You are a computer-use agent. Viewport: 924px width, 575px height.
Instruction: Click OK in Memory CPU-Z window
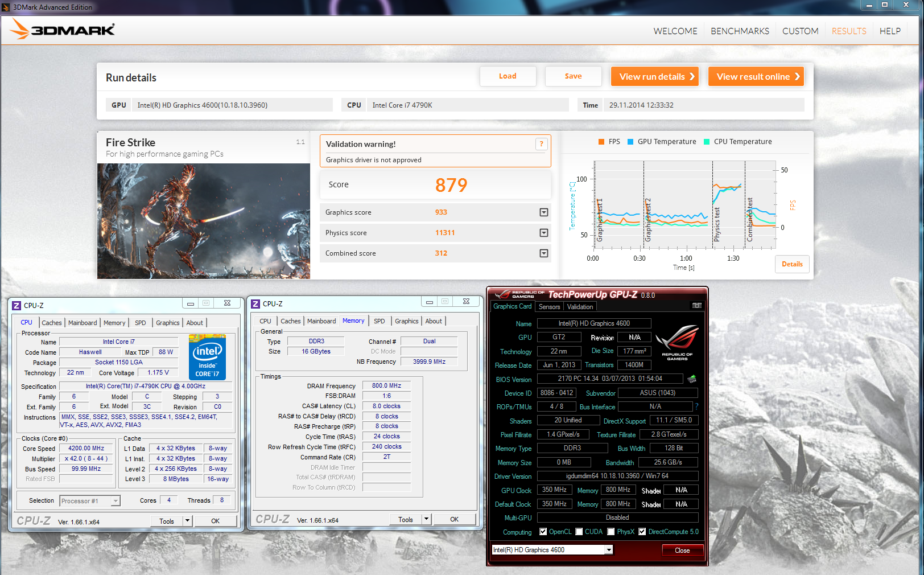pos(455,519)
